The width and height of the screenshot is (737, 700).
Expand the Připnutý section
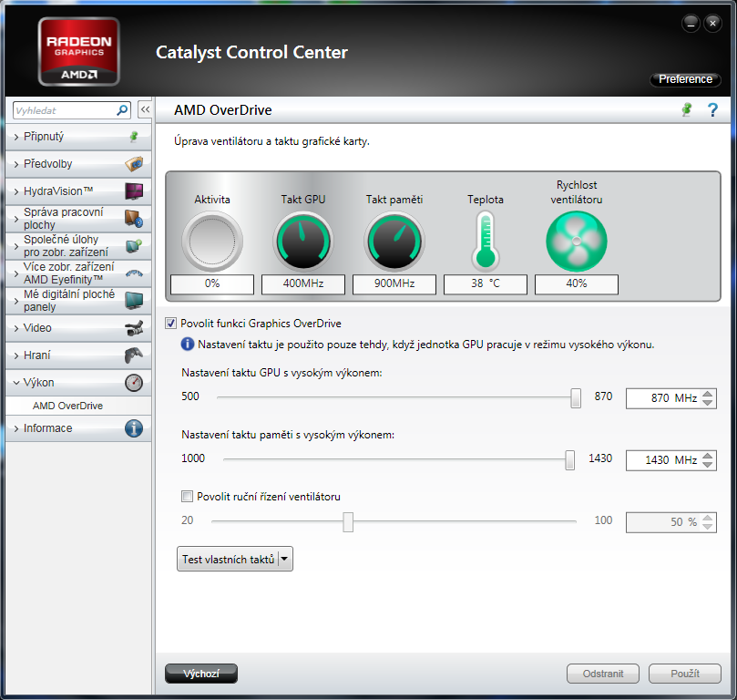pos(64,137)
